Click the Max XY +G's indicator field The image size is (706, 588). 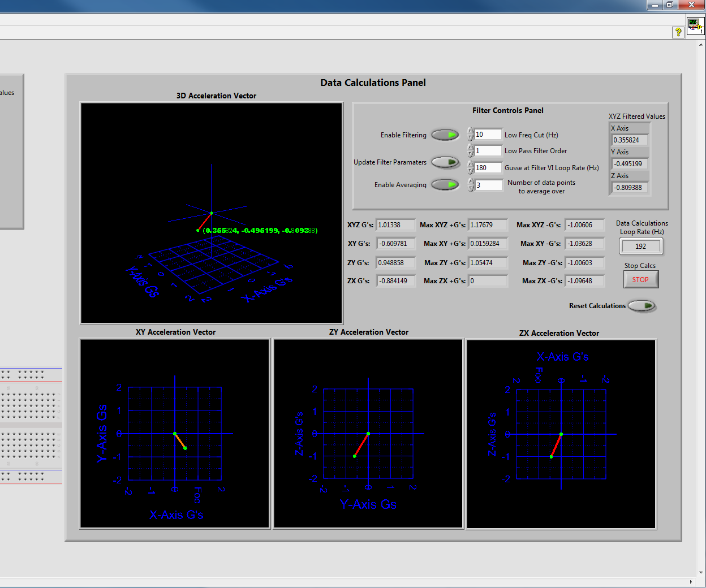click(x=488, y=243)
